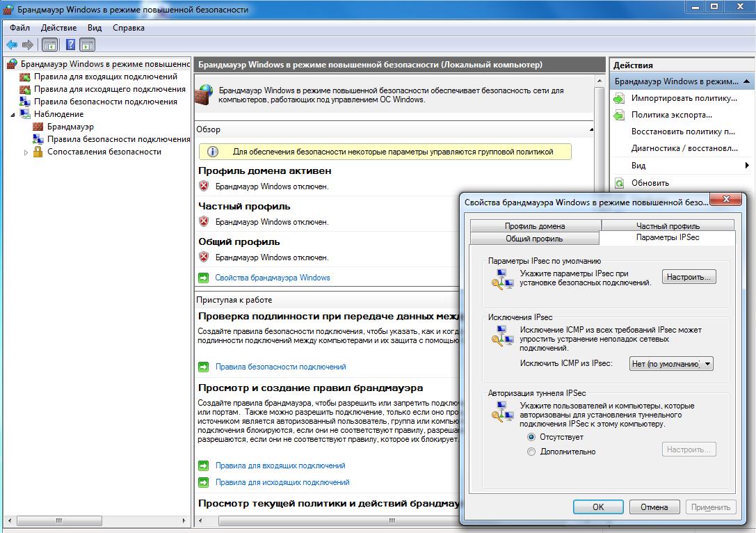Collapse the Наблюдение tree node
The height and width of the screenshot is (533, 756).
[13, 115]
